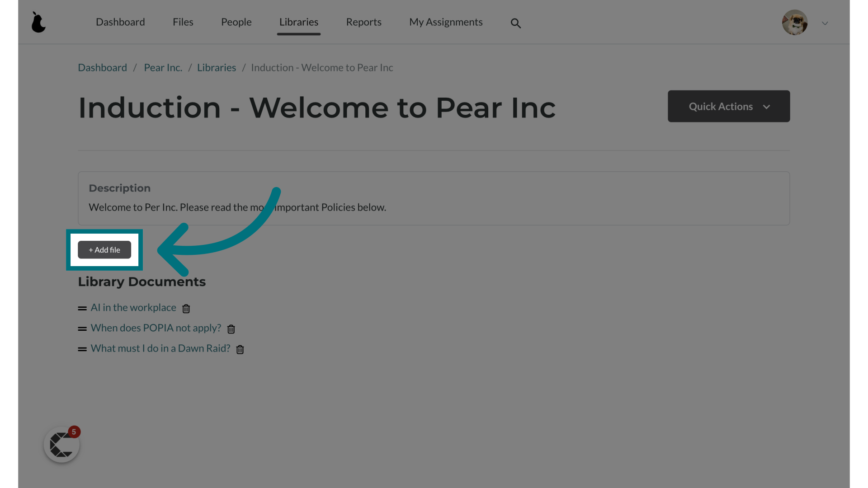Select the Reports menu item
Viewport: 868px width, 488px height.
click(x=363, y=21)
